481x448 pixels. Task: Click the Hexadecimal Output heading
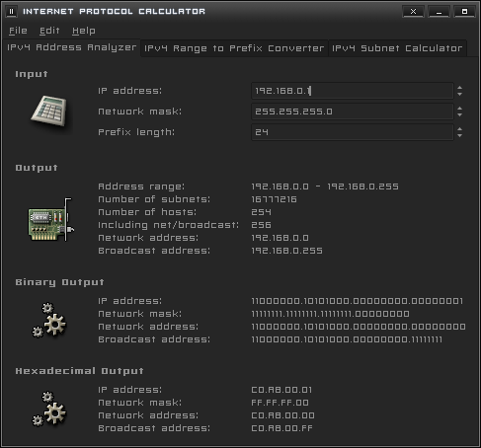(x=79, y=371)
